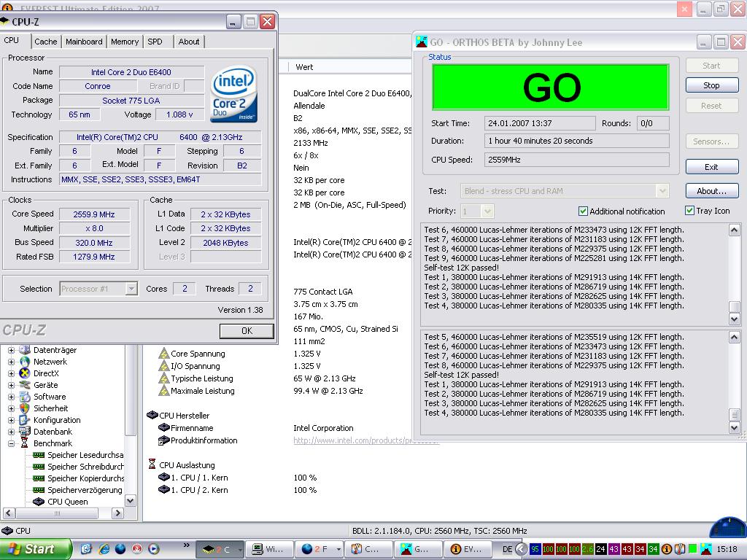The width and height of the screenshot is (747, 560).
Task: Expand the Software tree node
Action: [11, 397]
